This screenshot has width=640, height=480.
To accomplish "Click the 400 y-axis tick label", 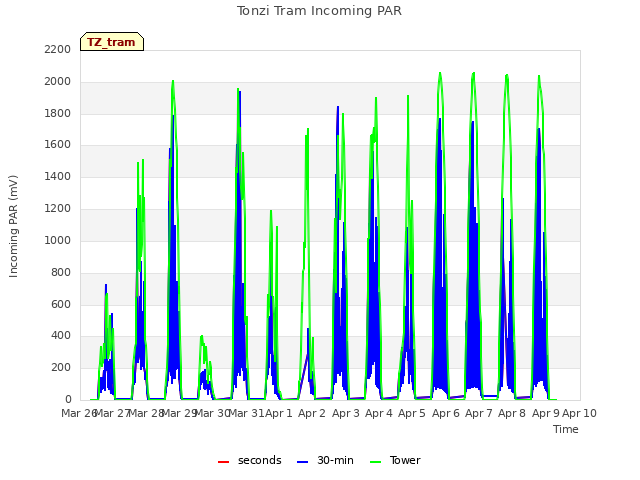I will pos(61,336).
